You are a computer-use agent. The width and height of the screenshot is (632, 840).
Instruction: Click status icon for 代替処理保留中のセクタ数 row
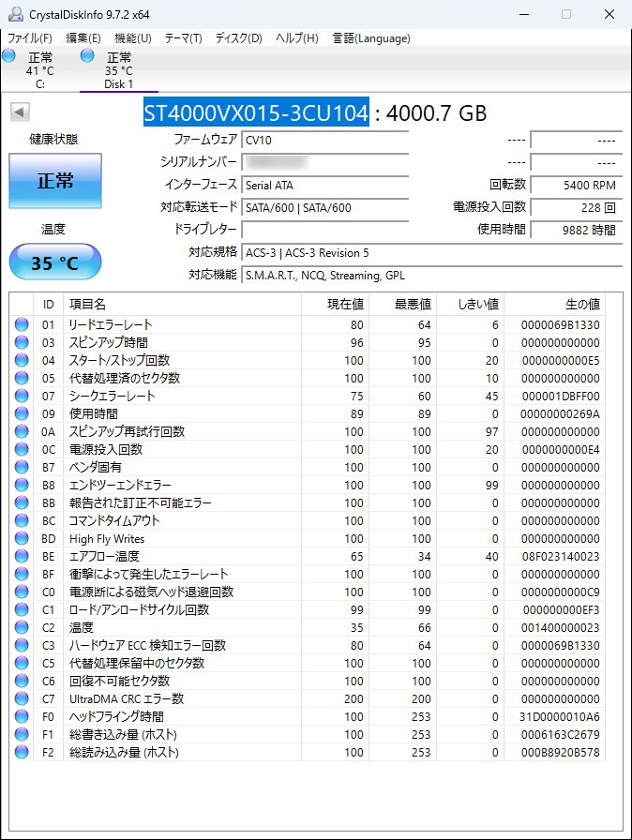tap(22, 663)
